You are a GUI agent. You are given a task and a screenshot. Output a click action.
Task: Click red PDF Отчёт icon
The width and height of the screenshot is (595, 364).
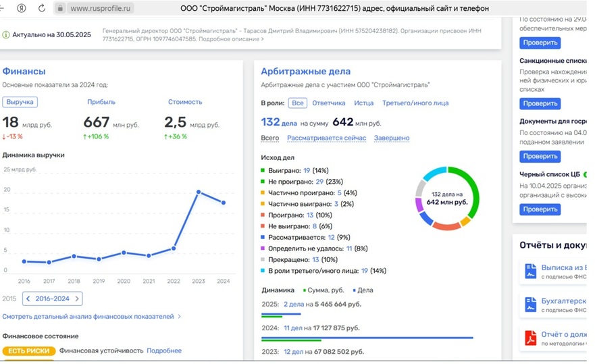tap(530, 338)
